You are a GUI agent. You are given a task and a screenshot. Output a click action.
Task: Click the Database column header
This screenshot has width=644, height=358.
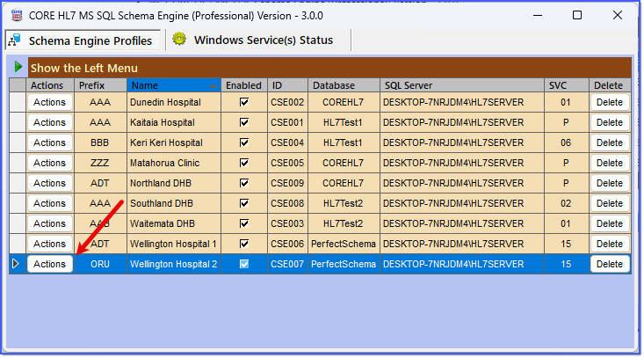click(x=344, y=85)
